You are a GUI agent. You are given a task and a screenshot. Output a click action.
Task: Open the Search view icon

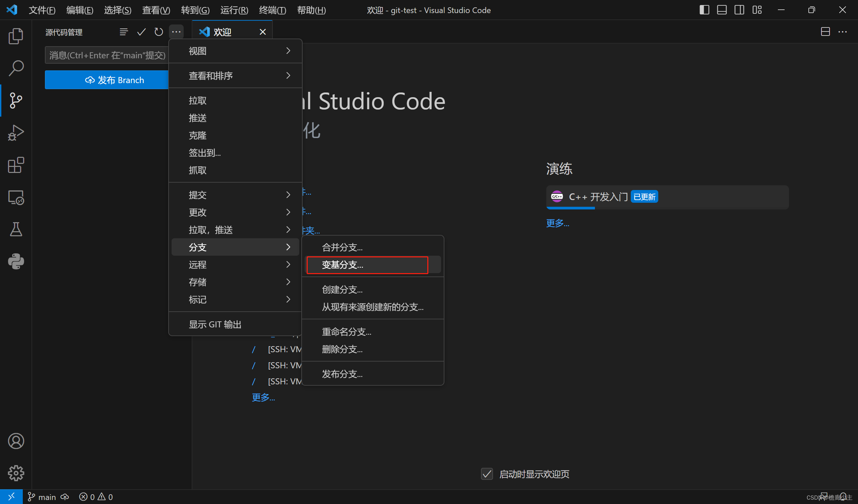click(x=16, y=68)
